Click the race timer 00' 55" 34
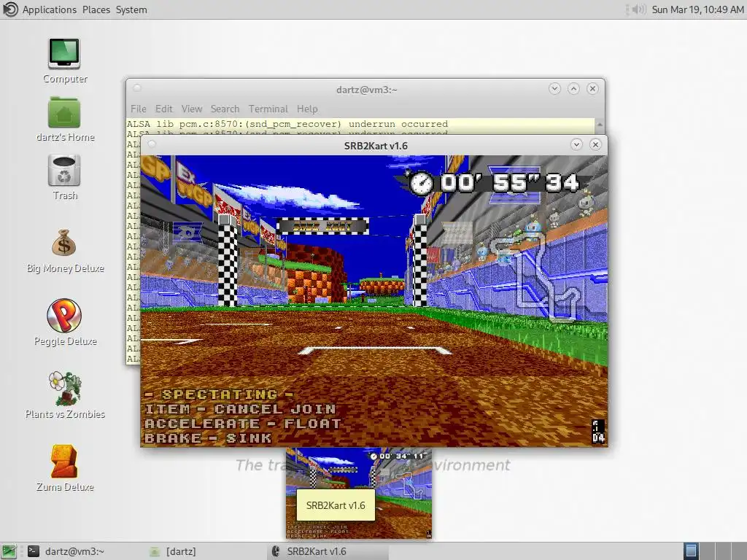747x560 pixels. (x=510, y=183)
